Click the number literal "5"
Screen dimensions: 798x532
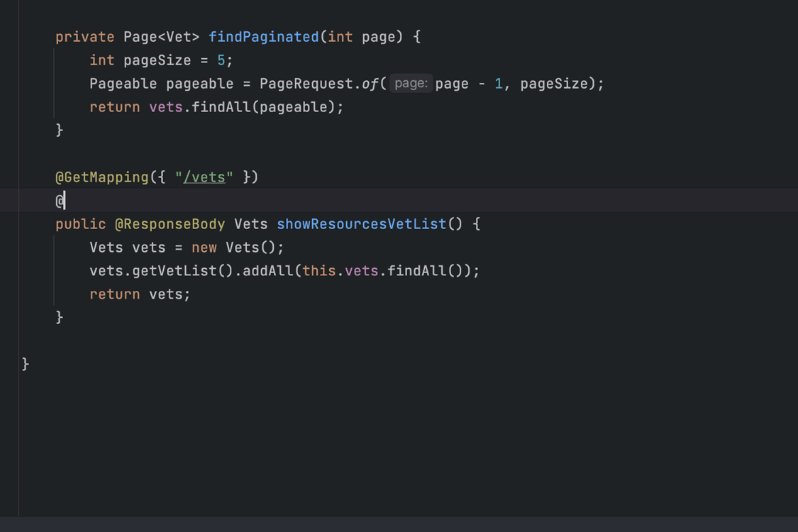pyautogui.click(x=221, y=60)
